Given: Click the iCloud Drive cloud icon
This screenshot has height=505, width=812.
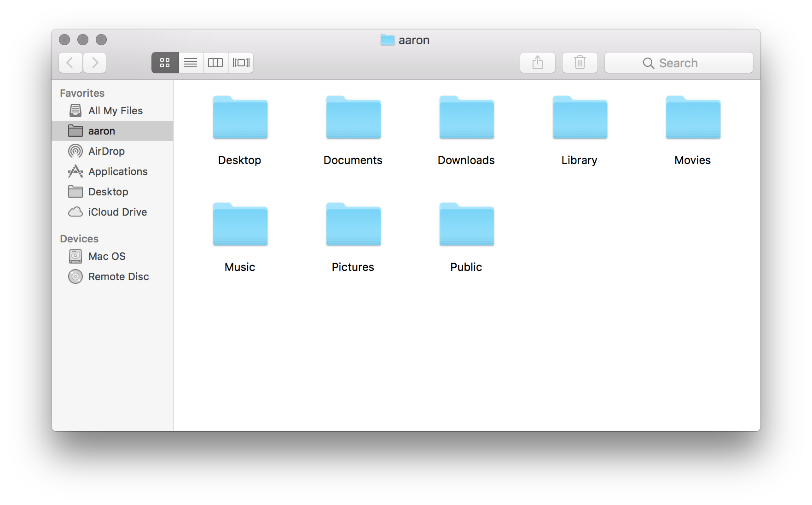Looking at the screenshot, I should 75,212.
